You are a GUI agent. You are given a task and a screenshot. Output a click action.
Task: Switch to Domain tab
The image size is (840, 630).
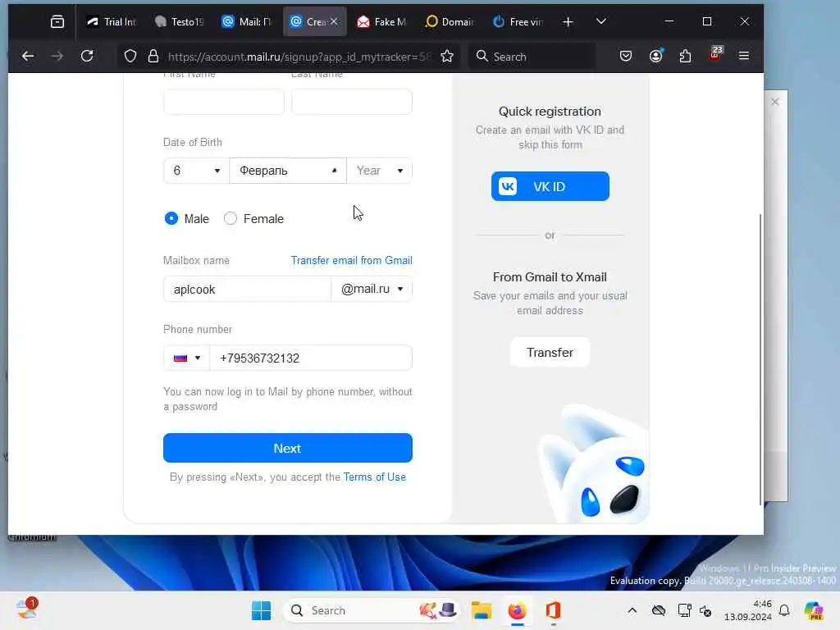450,21
